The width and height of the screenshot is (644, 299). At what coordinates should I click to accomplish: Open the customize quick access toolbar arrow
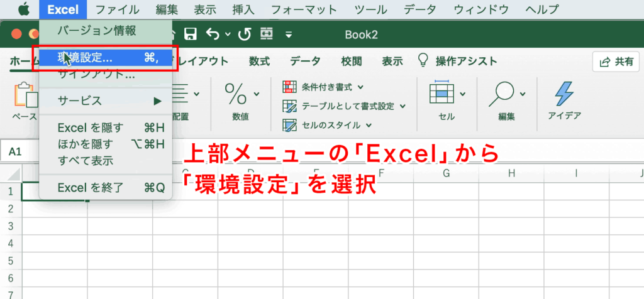tap(289, 35)
